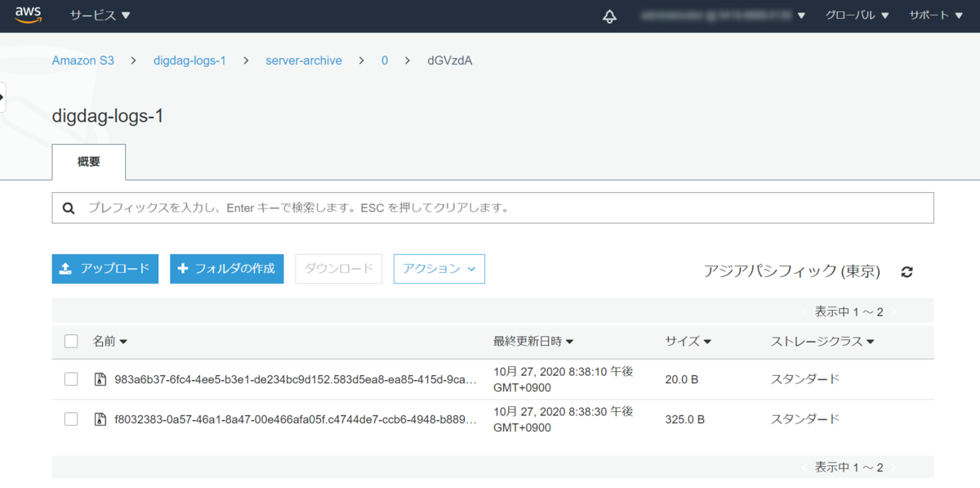Go to the next page arrow above the table
Image resolution: width=980 pixels, height=488 pixels.
tap(895, 311)
